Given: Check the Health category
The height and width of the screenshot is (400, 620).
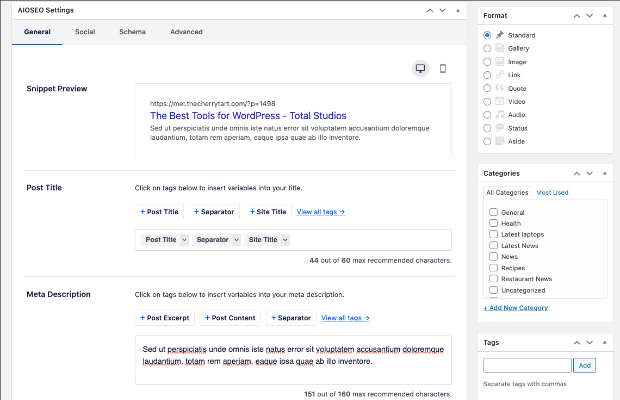Looking at the screenshot, I should 493,223.
